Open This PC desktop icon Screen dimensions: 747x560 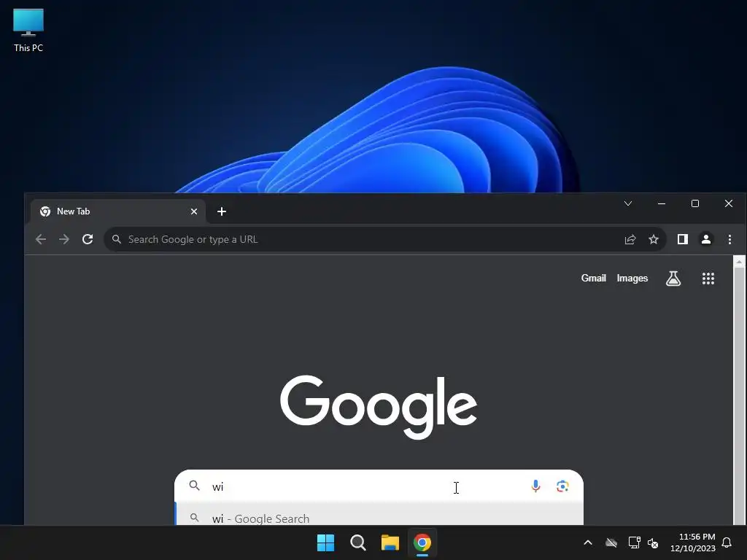(x=28, y=31)
